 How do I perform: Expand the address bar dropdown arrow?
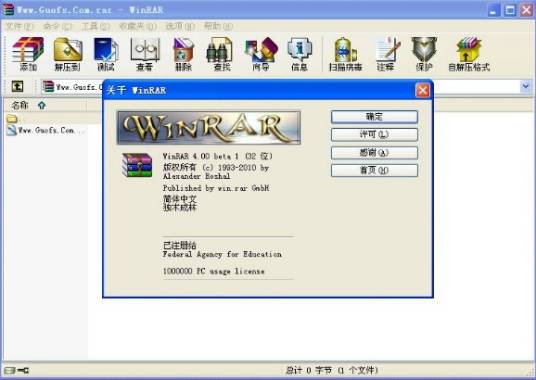(526, 87)
